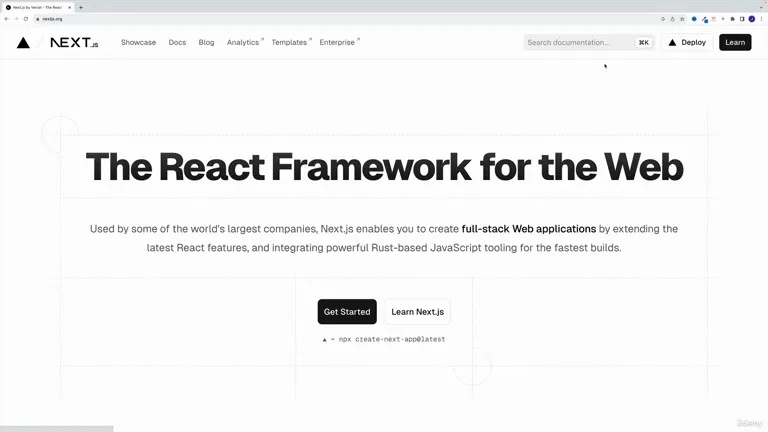Go back in browser history
Viewport: 768px width, 432px height.
(x=6, y=19)
